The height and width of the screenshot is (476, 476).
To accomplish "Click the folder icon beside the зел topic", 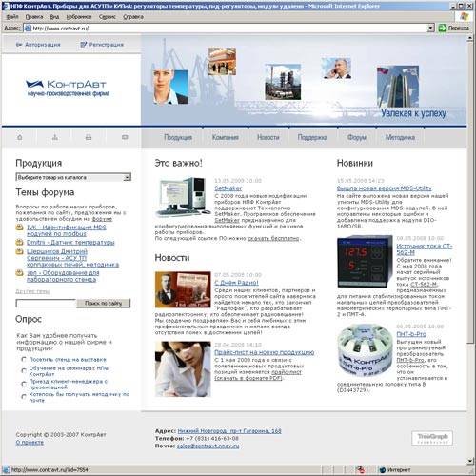I will point(19,272).
